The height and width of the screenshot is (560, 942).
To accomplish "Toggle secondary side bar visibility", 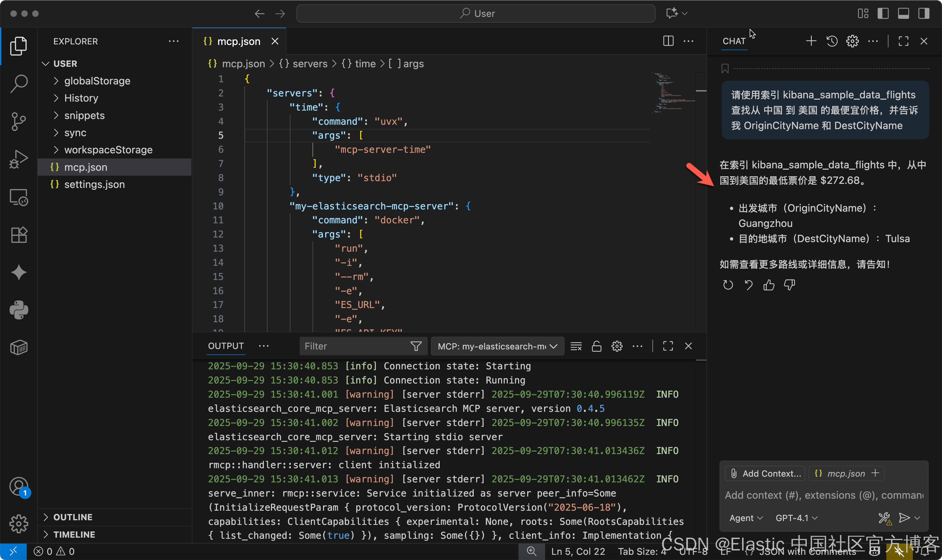I will [x=924, y=14].
